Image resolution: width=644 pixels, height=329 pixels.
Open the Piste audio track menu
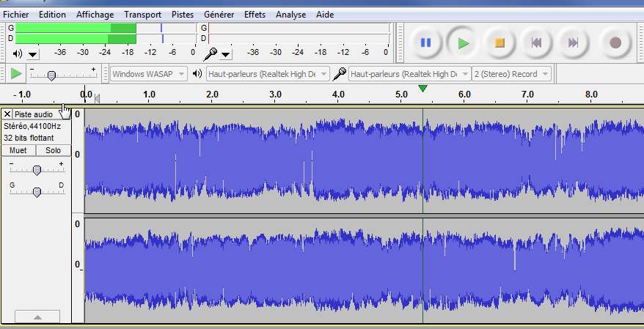click(x=42, y=114)
